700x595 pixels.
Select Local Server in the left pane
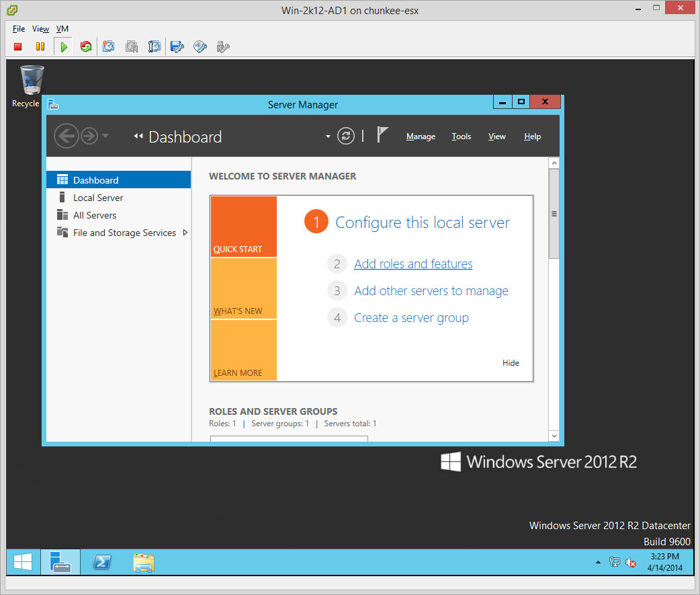[98, 198]
